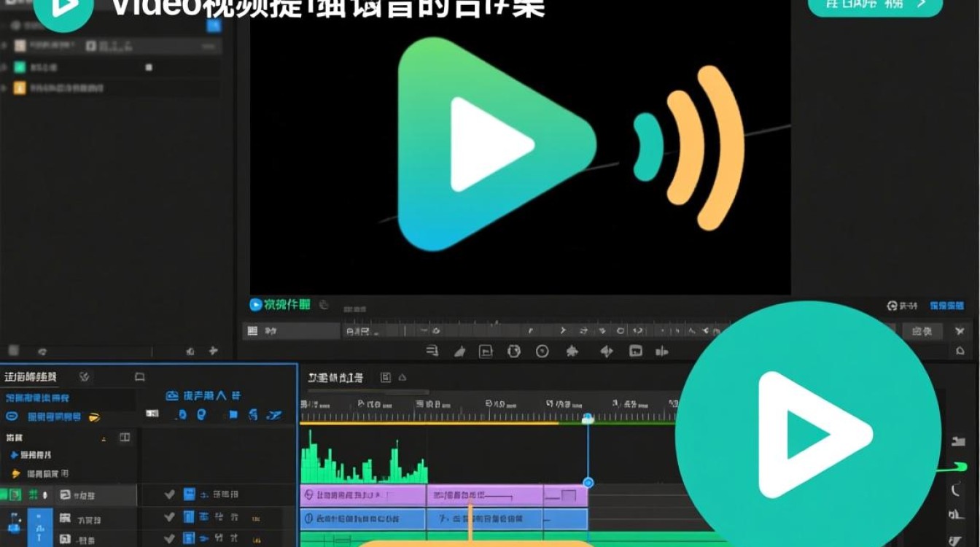Select the first purple clip on the timeline

pyautogui.click(x=363, y=496)
